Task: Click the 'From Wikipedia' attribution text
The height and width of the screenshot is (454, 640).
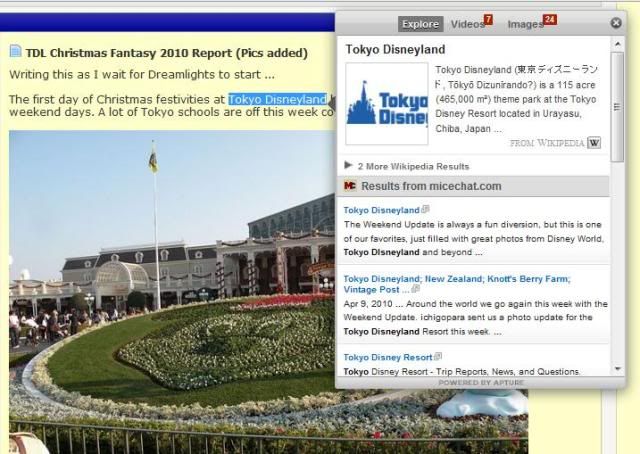Action: click(547, 143)
